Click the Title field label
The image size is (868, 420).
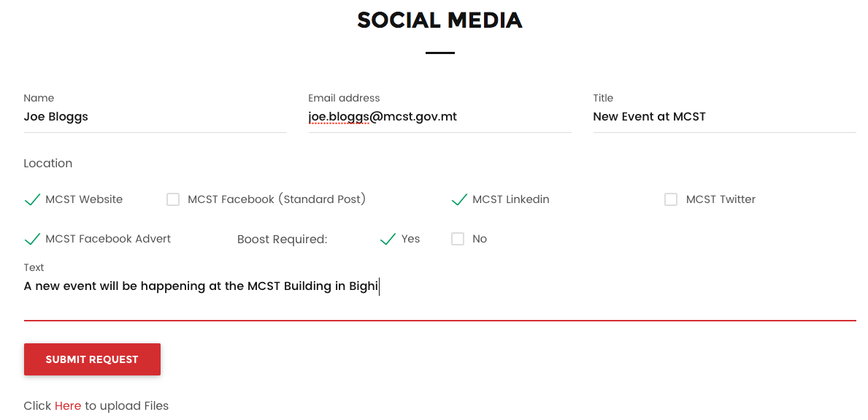tap(603, 98)
